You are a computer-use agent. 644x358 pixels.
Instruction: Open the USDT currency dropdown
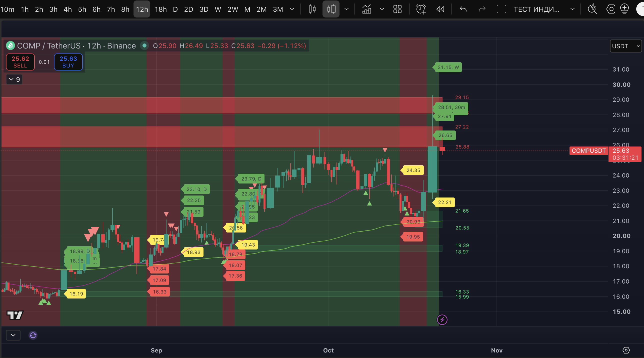point(625,46)
